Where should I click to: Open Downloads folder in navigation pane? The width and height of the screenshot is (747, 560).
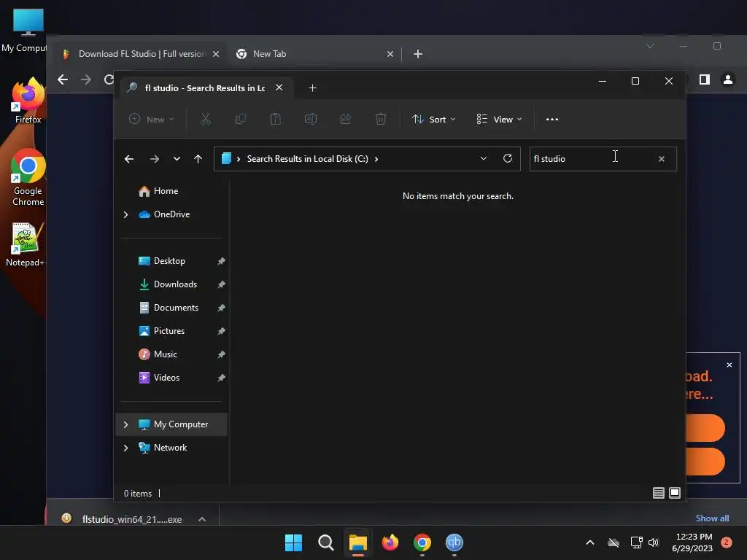pos(175,284)
